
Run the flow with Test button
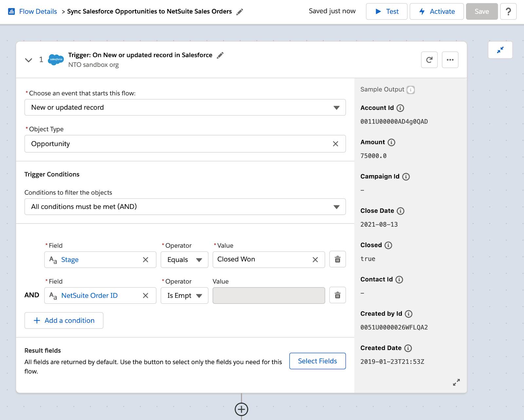tap(386, 11)
